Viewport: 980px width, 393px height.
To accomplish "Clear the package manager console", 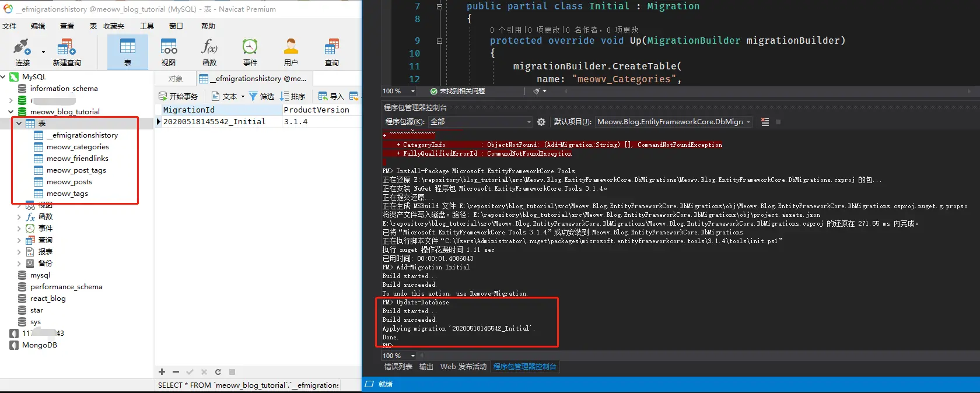I will (x=765, y=122).
